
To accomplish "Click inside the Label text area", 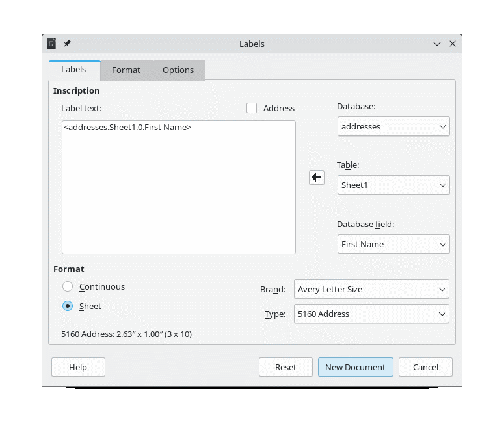I will (179, 189).
